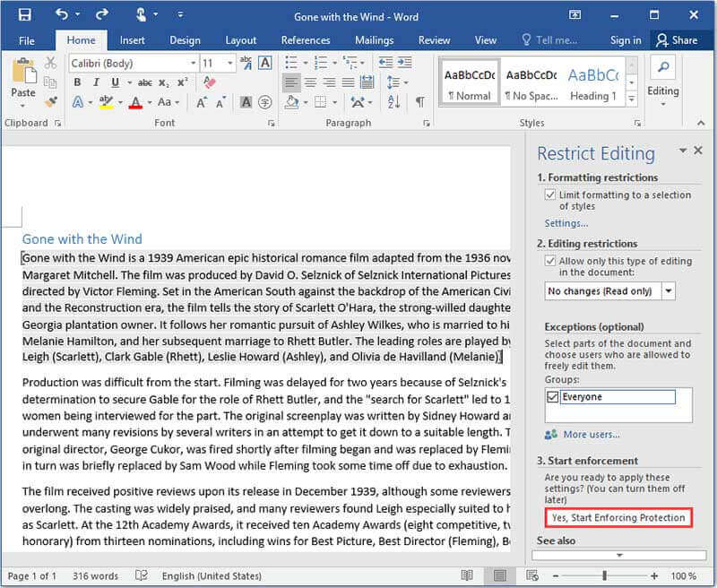
Task: Click the Share button
Action: (677, 40)
